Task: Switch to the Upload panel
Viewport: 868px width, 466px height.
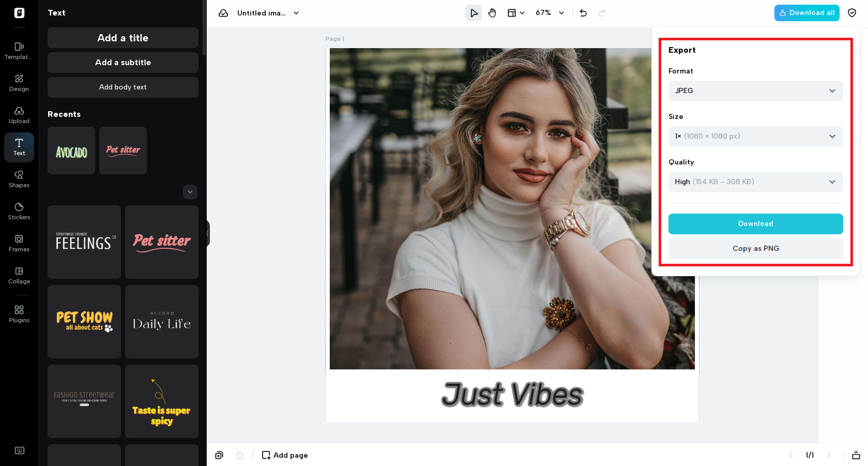Action: point(19,115)
